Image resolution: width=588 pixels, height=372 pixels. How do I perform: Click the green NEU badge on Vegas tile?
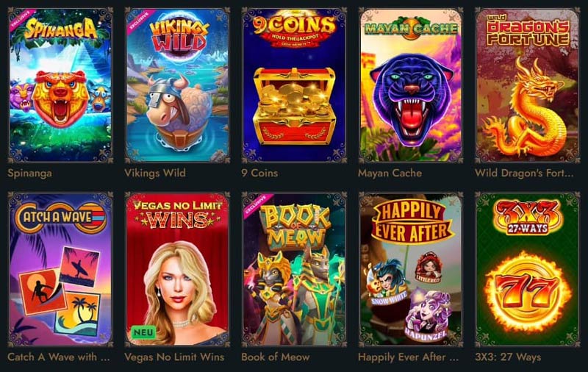143,332
